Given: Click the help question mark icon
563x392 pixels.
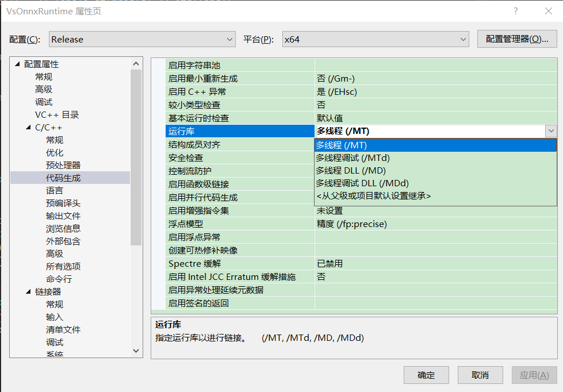Looking at the screenshot, I should [x=515, y=11].
